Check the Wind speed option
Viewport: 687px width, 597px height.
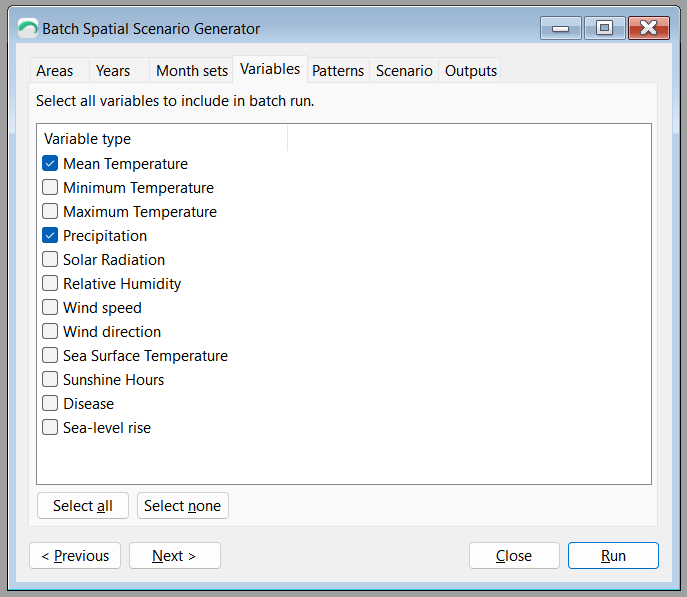coord(50,307)
